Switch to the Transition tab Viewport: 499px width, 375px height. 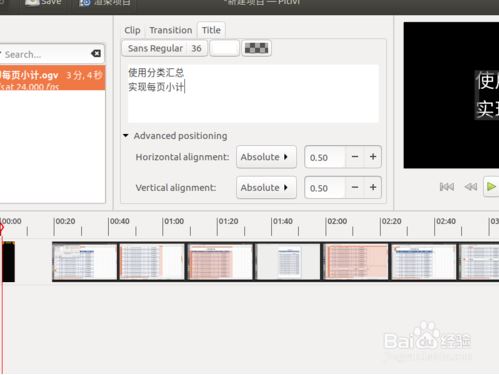171,30
